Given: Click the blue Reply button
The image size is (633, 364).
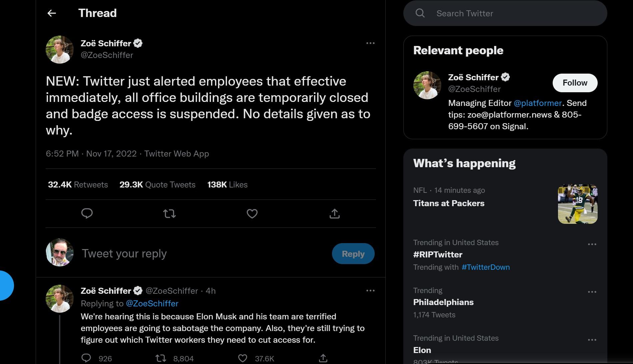Looking at the screenshot, I should pyautogui.click(x=353, y=254).
